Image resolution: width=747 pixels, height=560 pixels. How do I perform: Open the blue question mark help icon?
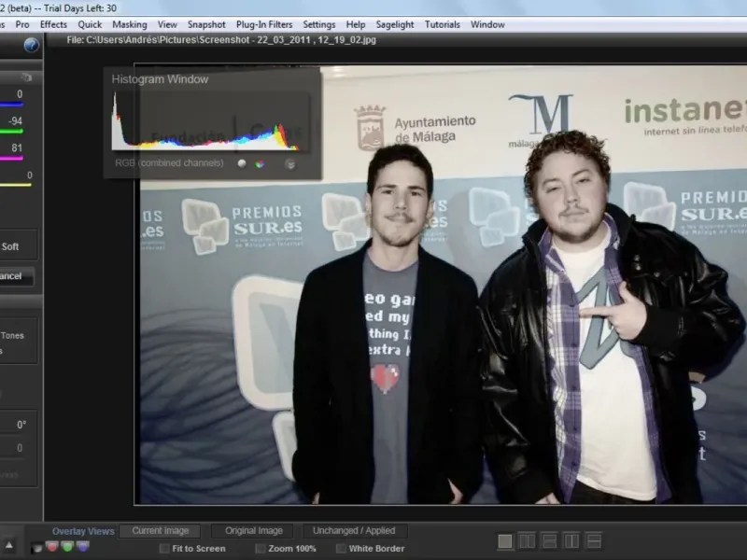coord(32,45)
